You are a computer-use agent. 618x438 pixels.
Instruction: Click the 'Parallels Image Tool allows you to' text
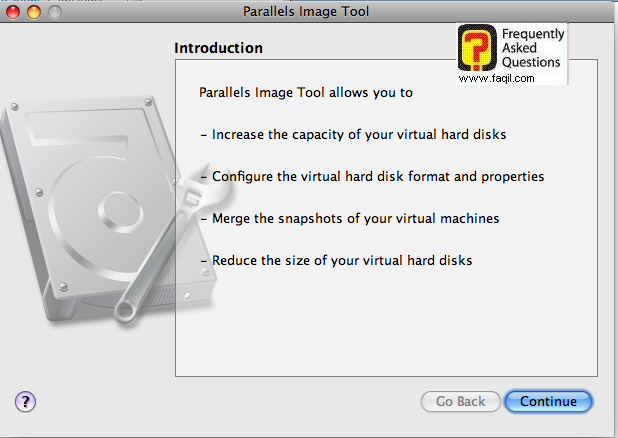[306, 92]
